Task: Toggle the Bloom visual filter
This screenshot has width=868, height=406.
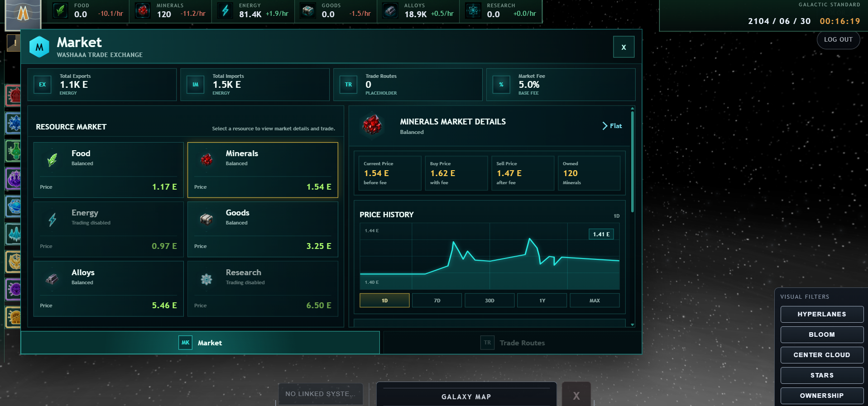Action: (x=822, y=334)
